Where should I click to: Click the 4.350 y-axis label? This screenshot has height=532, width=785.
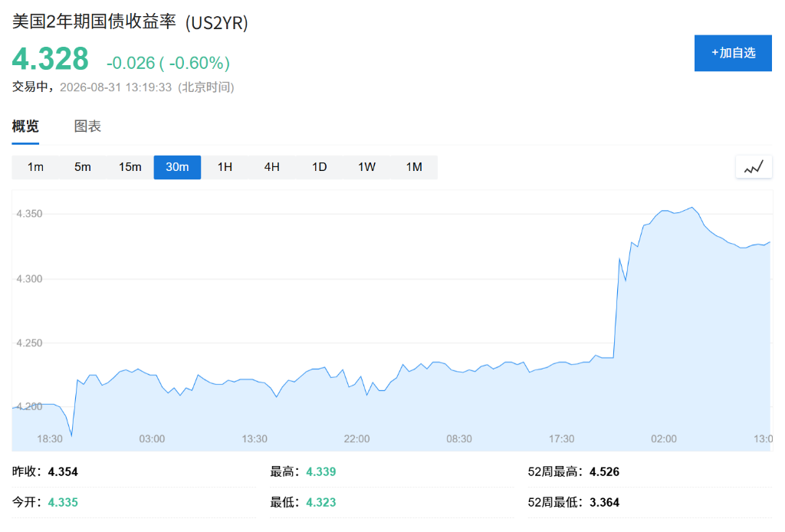coord(30,214)
